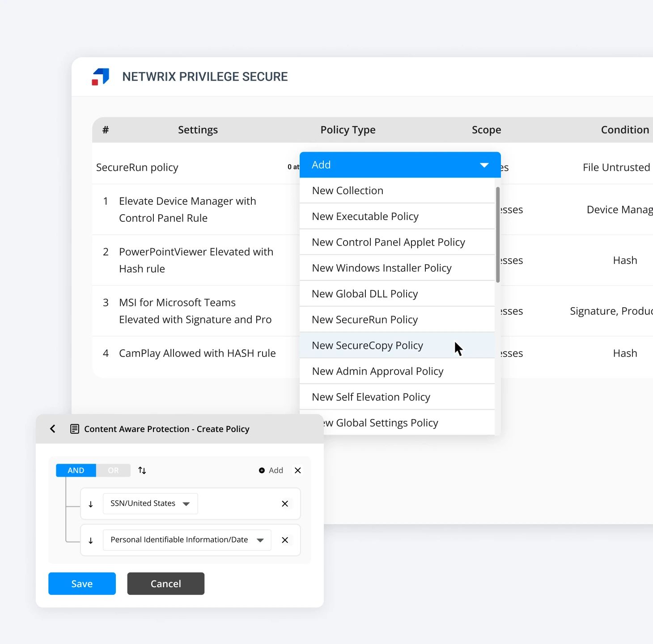Click the Add menu scrollbar
653x644 pixels.
click(x=498, y=235)
